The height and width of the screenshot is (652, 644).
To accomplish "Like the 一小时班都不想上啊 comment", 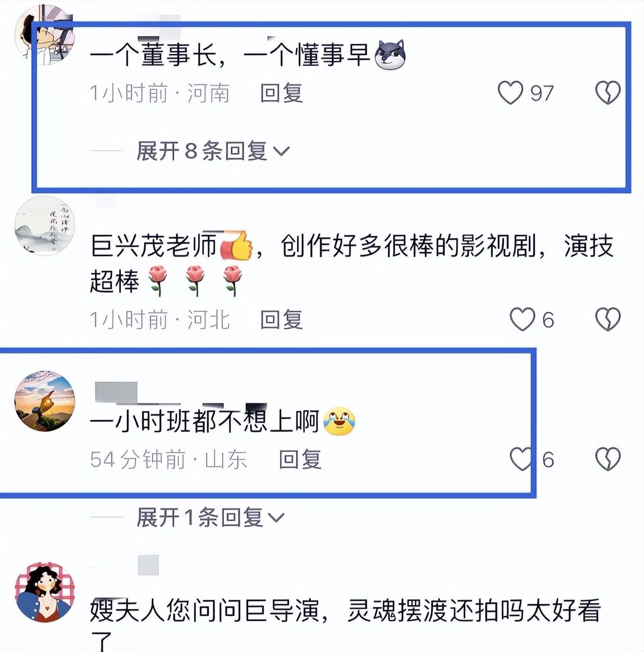I will pos(521,459).
